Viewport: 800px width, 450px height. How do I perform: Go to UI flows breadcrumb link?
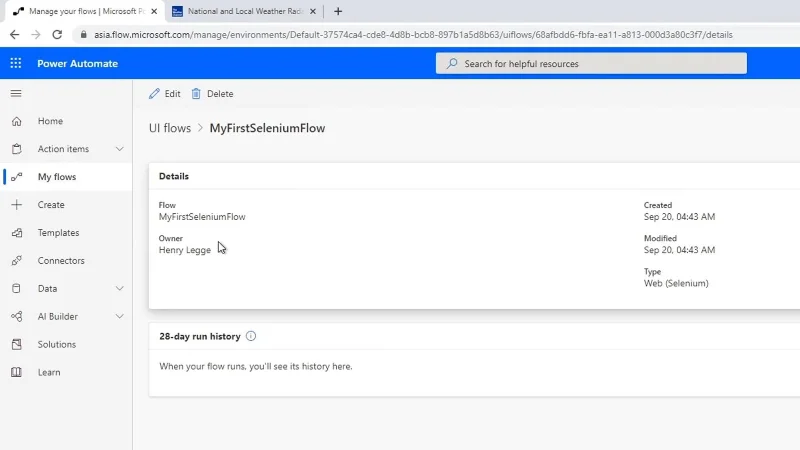170,128
